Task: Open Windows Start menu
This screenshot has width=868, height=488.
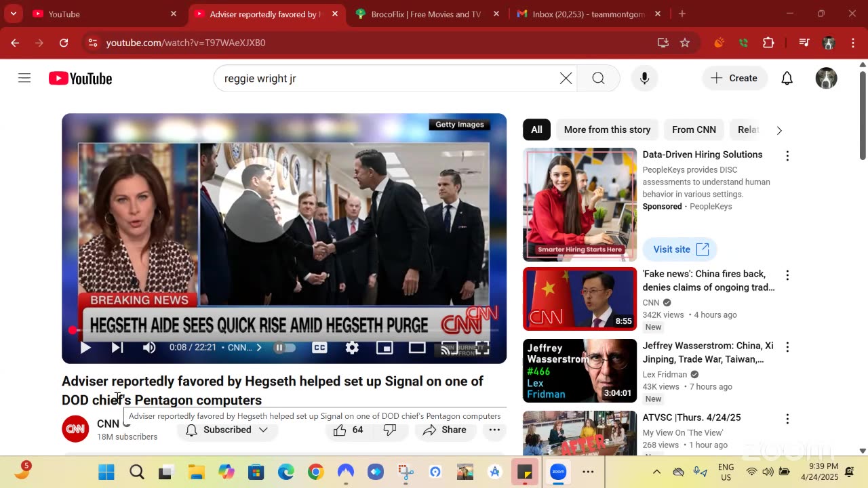Action: (106, 472)
